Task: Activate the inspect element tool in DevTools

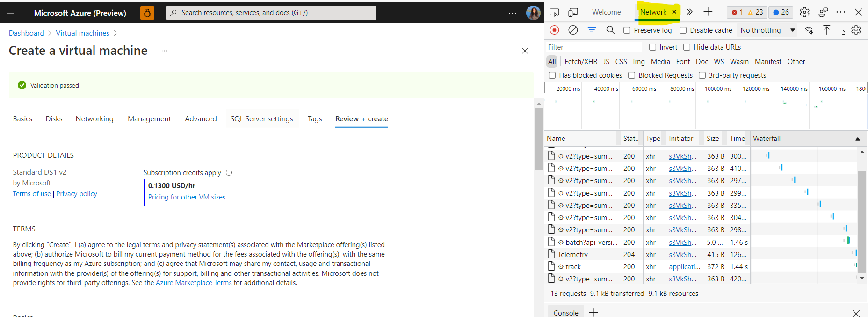Action: pyautogui.click(x=554, y=12)
